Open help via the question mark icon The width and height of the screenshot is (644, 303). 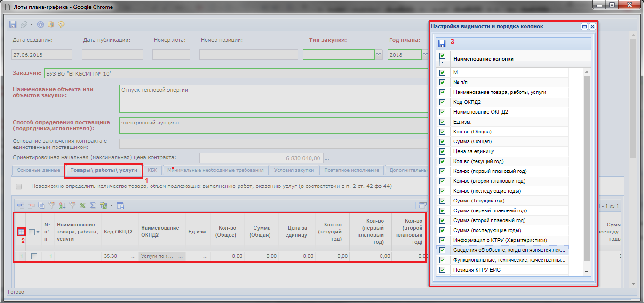[x=61, y=24]
